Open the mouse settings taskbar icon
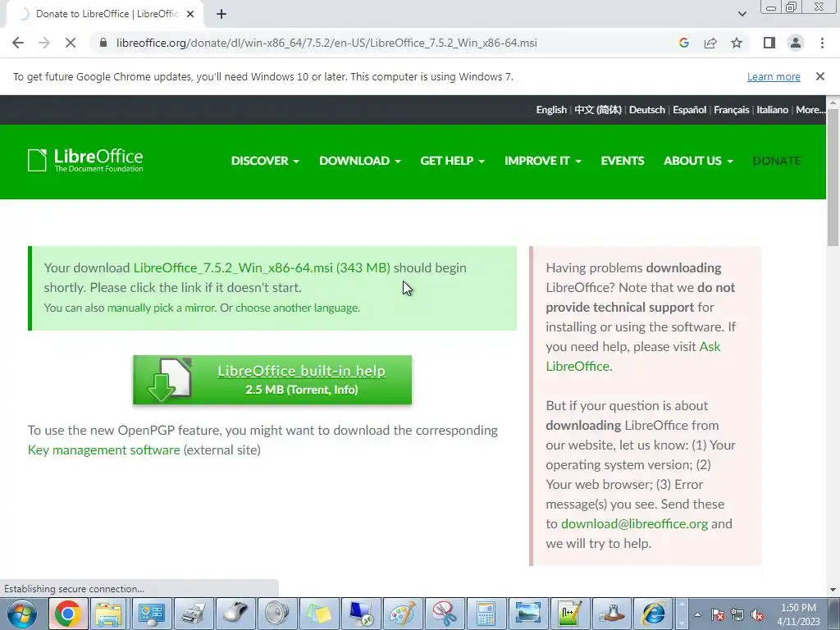 [x=235, y=614]
